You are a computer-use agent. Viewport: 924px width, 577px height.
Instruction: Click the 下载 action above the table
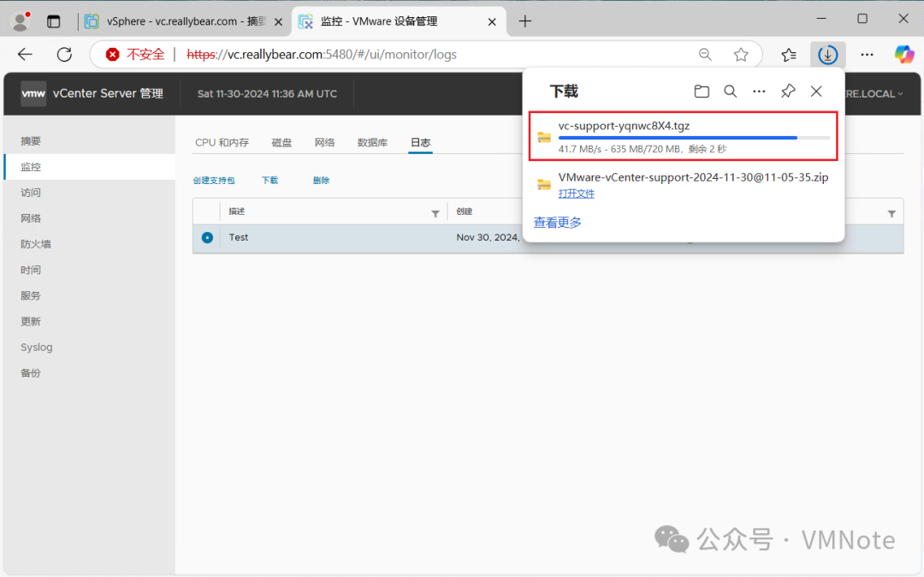(x=269, y=181)
